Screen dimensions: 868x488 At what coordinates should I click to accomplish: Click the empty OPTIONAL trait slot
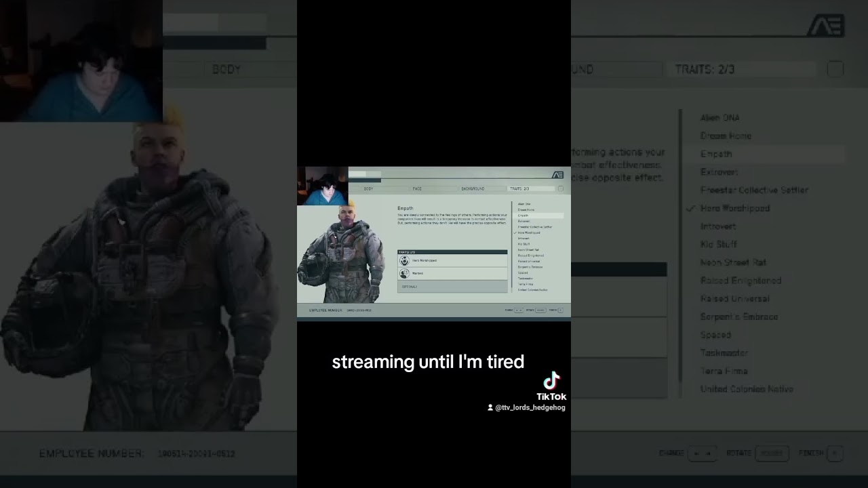(452, 287)
